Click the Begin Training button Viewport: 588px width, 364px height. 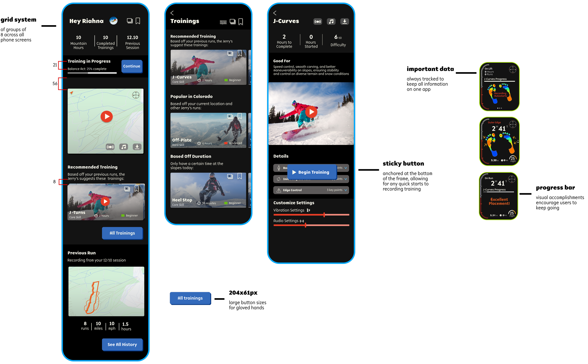coord(312,172)
